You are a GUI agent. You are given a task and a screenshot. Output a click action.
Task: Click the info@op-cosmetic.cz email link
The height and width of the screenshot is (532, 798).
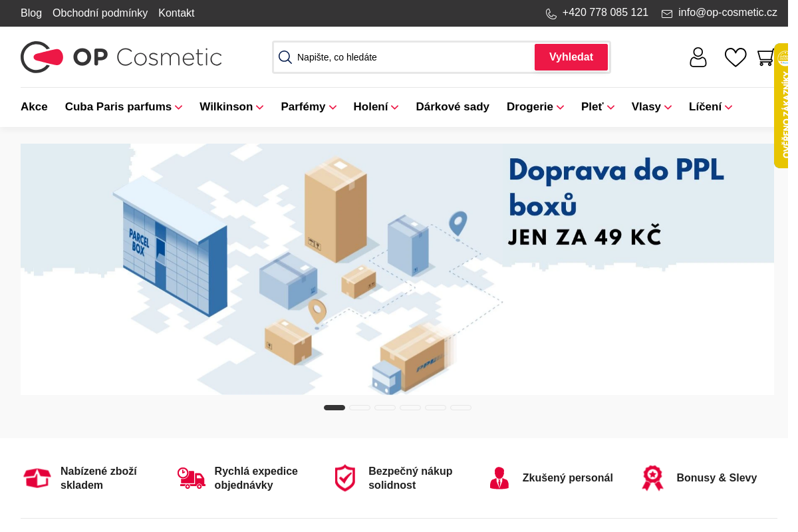tap(728, 13)
